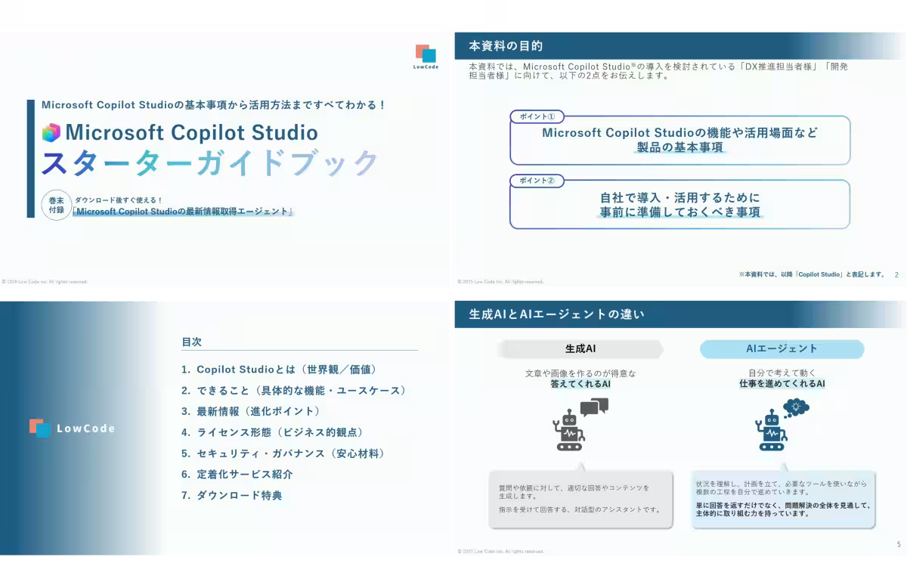This screenshot has width=907, height=588.
Task: Click the AIエージェント robot icon
Action: (x=771, y=432)
